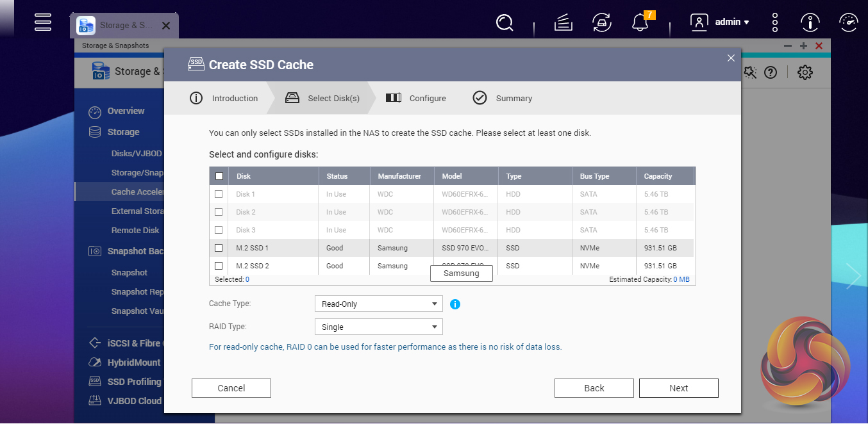The height and width of the screenshot is (424, 868).
Task: Click the Cache Type info icon
Action: [x=455, y=304]
